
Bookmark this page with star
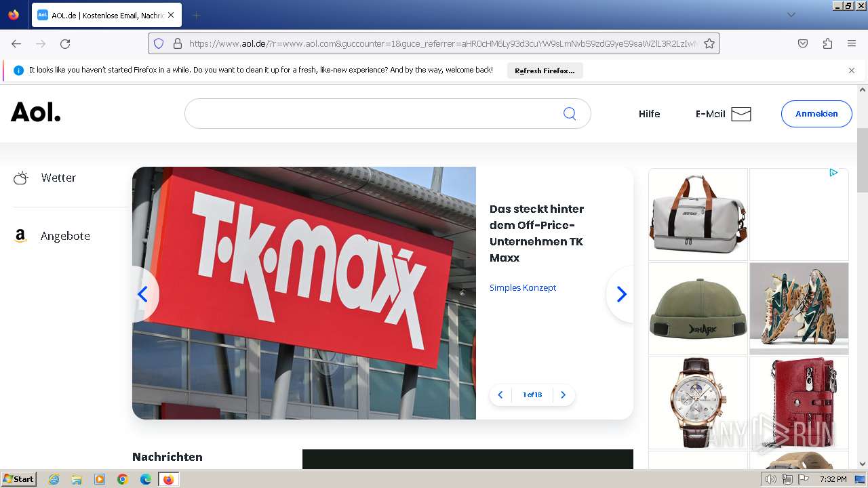pos(709,43)
